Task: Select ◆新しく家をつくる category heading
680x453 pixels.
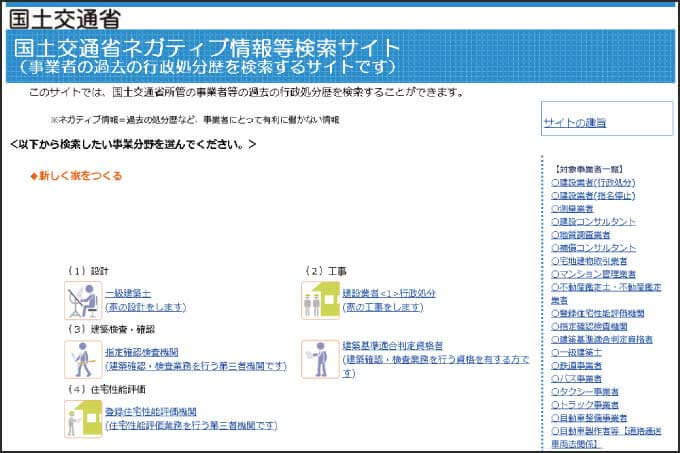Action: (76, 176)
